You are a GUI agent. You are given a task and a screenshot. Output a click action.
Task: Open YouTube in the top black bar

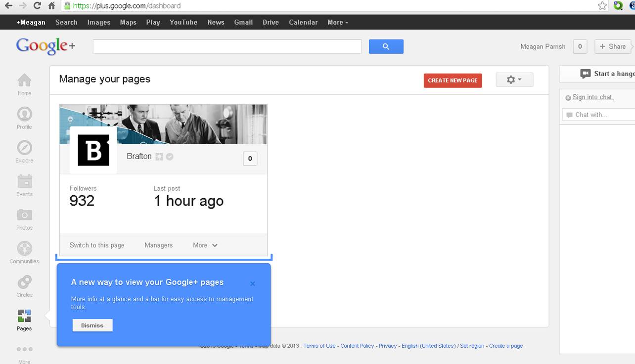pos(183,22)
